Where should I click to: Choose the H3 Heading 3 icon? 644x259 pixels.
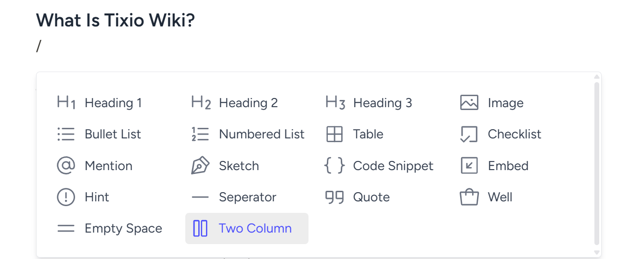pyautogui.click(x=335, y=103)
